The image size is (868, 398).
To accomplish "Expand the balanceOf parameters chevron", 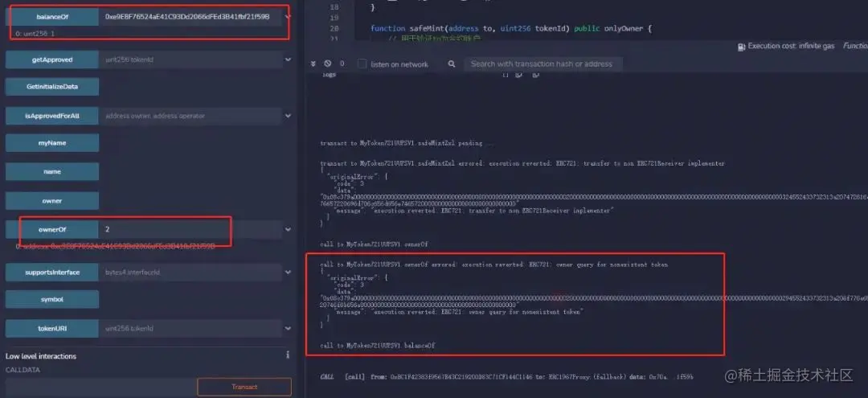I will pos(287,17).
